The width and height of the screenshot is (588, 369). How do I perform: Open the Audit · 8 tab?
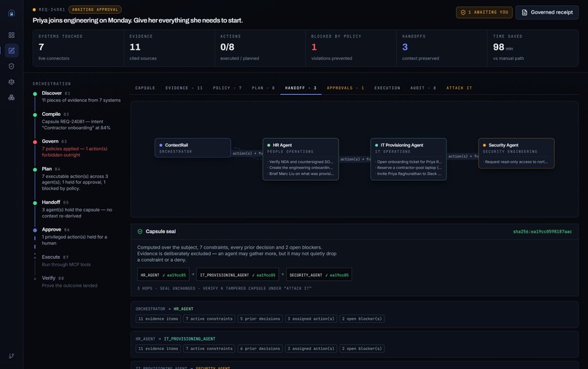pyautogui.click(x=423, y=88)
